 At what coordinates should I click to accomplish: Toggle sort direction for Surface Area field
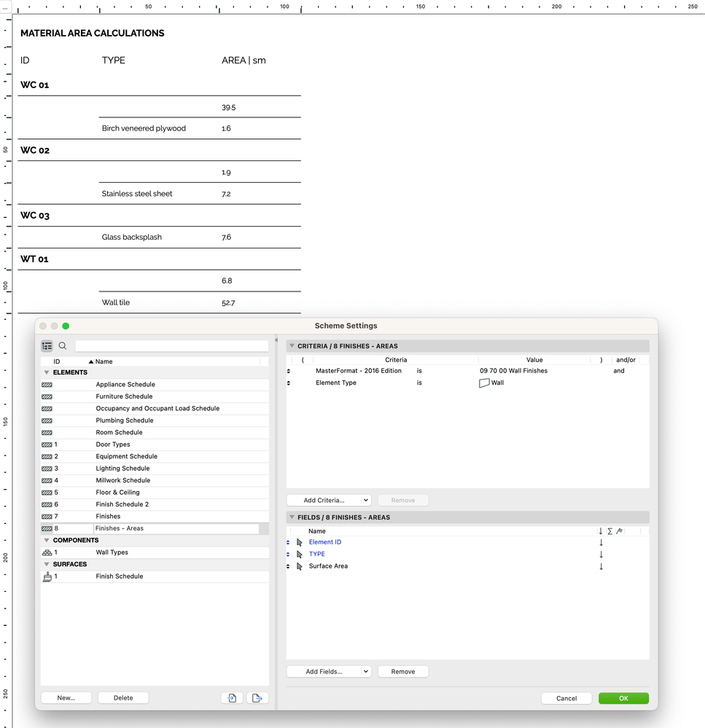601,566
